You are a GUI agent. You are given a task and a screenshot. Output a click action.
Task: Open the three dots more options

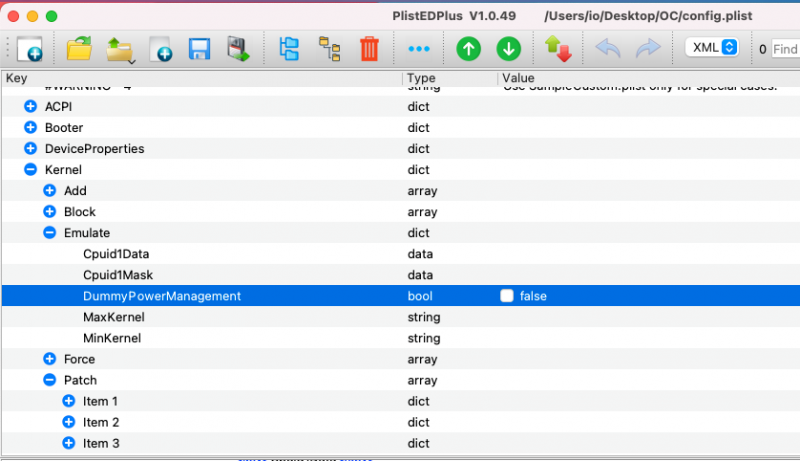point(419,49)
